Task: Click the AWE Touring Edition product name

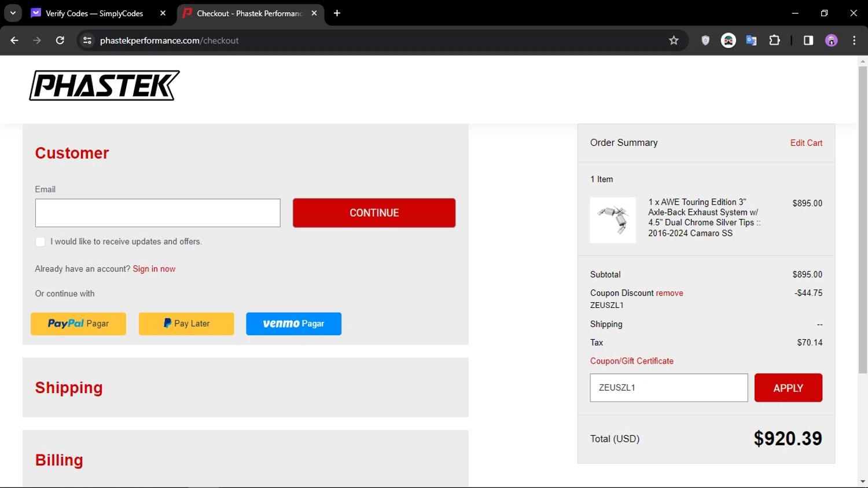Action: point(704,218)
